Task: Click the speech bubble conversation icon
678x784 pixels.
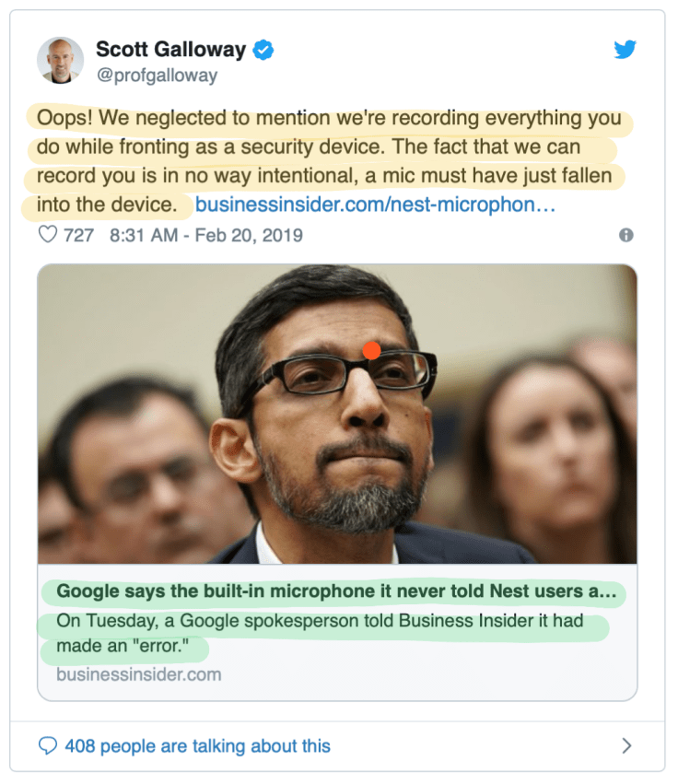Action: pos(49,745)
